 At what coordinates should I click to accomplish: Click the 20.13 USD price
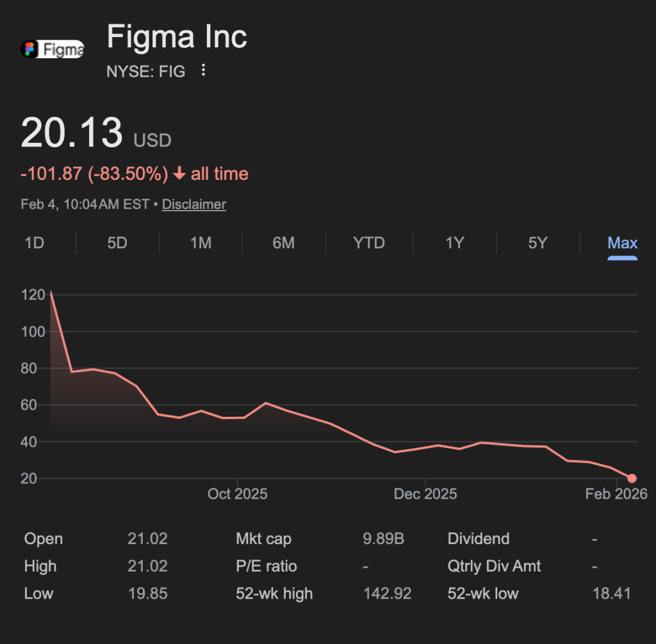click(x=72, y=133)
